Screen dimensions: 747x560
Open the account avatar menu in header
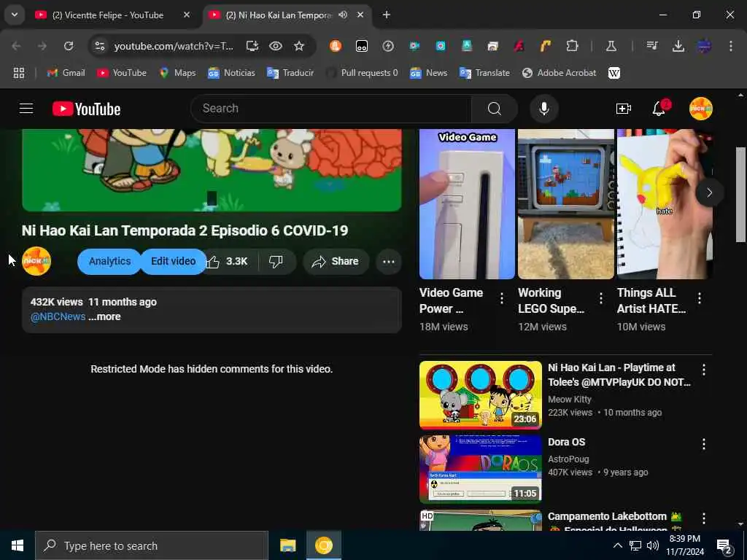coord(700,109)
